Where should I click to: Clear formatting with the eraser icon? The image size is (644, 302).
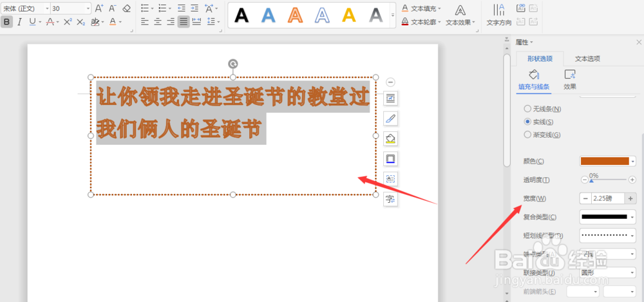pos(126,8)
